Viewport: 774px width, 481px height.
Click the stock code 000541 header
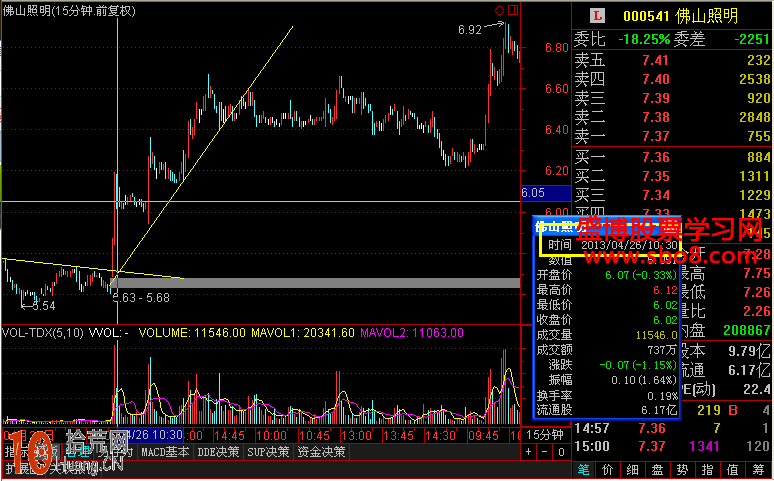646,16
